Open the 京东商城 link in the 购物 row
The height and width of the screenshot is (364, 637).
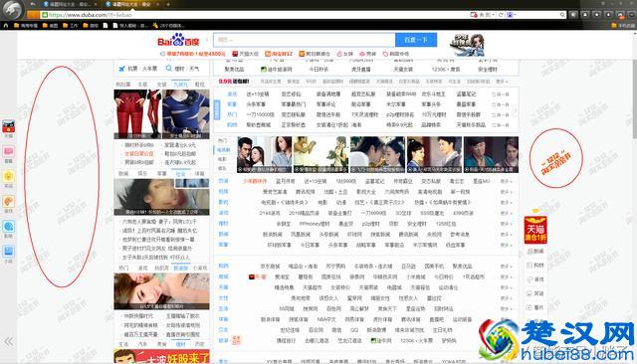click(270, 267)
